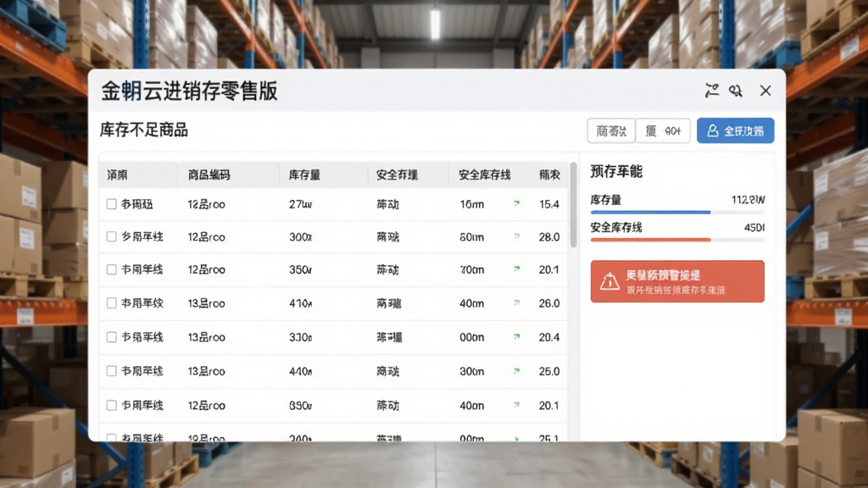Click the green trend arrow in the 20.4 row
The height and width of the screenshot is (488, 868).
tap(516, 336)
